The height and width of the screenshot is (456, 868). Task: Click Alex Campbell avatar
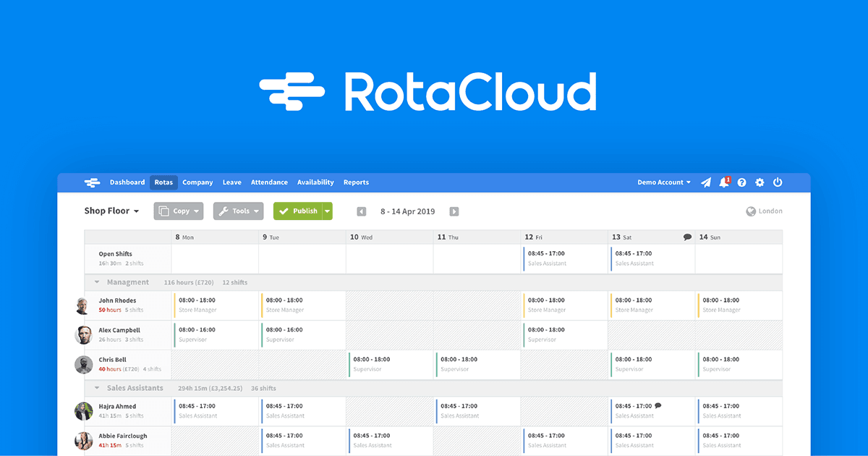83,334
